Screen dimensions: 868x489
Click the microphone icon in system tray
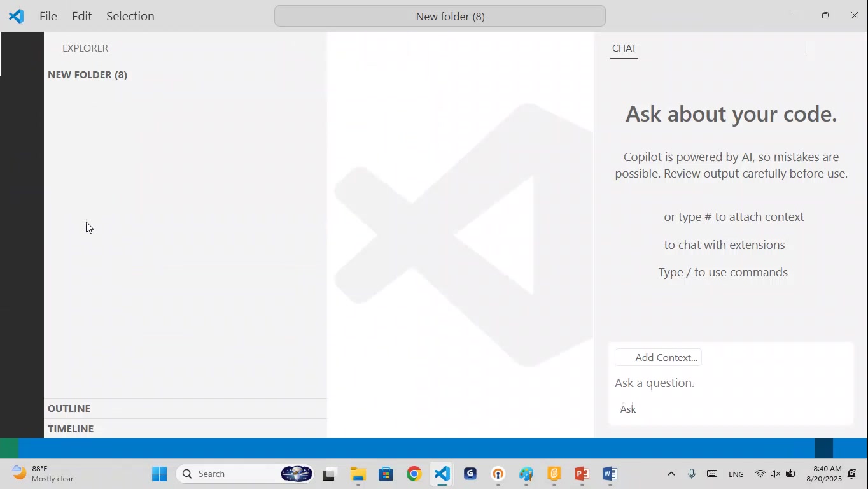click(x=692, y=474)
